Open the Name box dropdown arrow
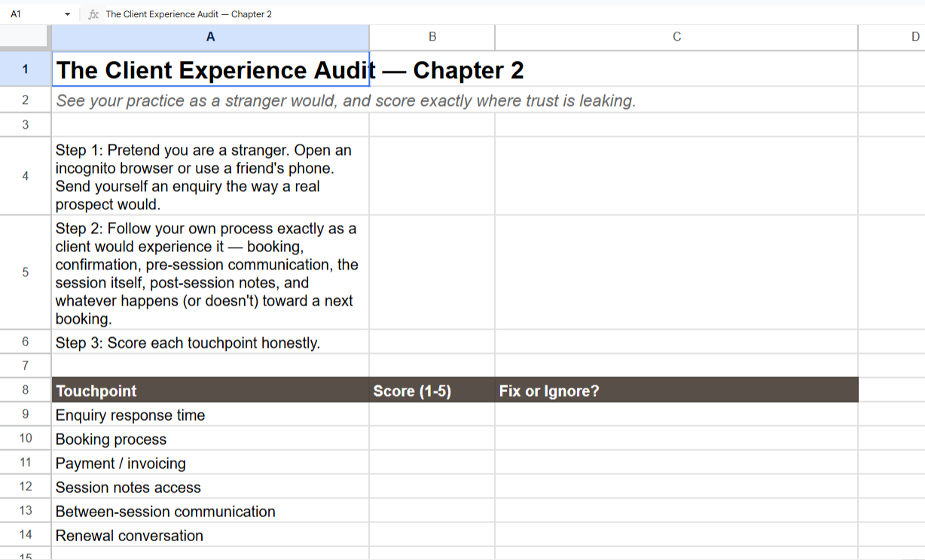Viewport: 925px width, 560px height. point(67,14)
